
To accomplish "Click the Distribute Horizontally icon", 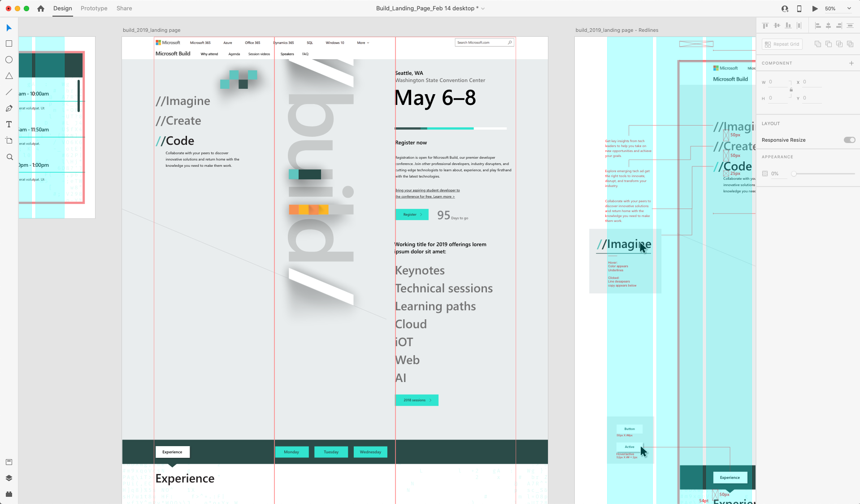I will pos(799,26).
